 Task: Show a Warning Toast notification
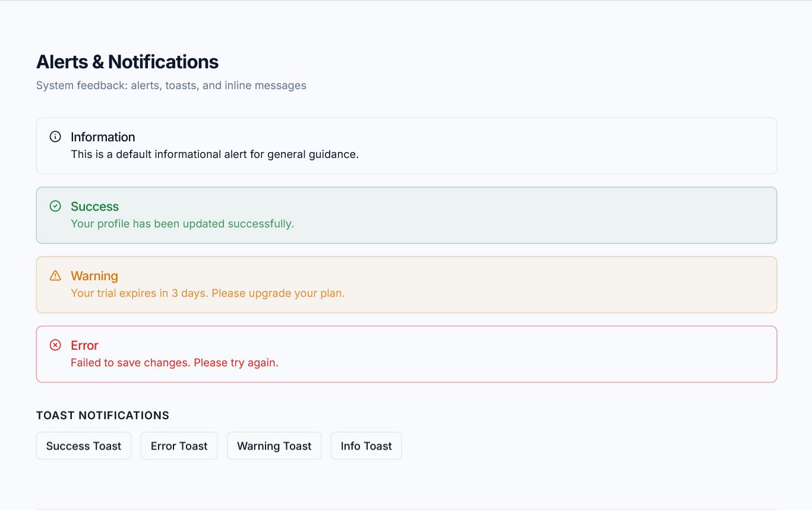pos(274,446)
